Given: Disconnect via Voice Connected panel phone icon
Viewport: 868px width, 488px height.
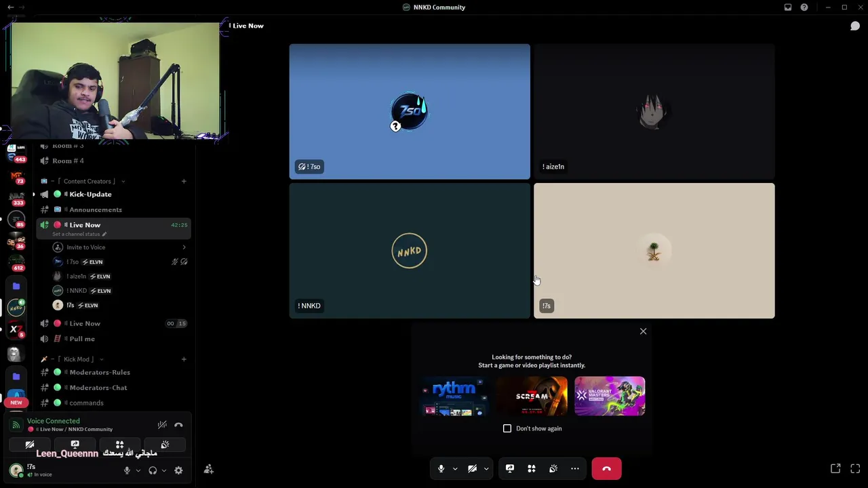Looking at the screenshot, I should click(x=178, y=425).
